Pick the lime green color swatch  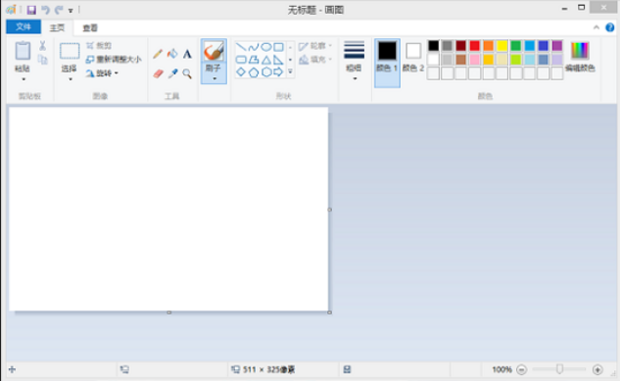point(516,59)
